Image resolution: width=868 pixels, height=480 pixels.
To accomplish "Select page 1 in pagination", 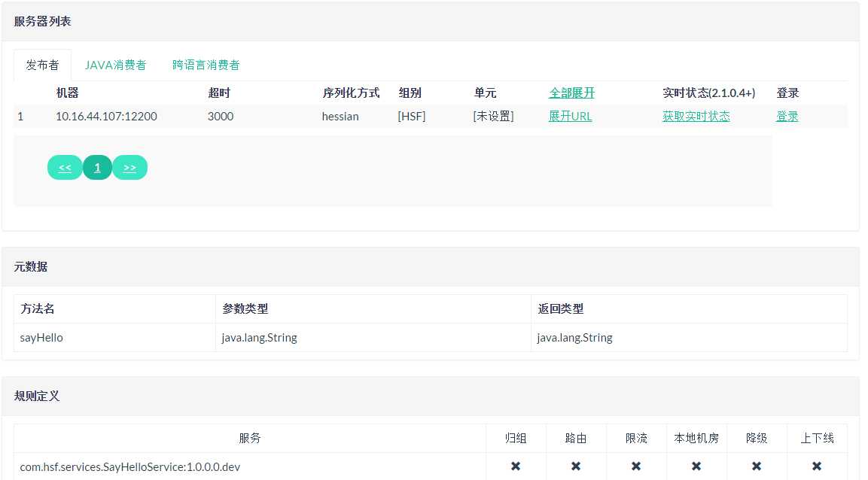I will 97,167.
